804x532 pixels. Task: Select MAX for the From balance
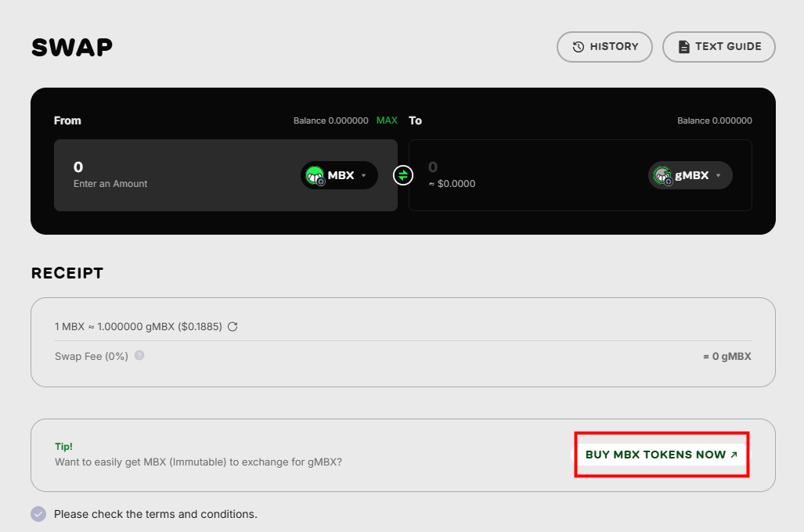point(387,120)
